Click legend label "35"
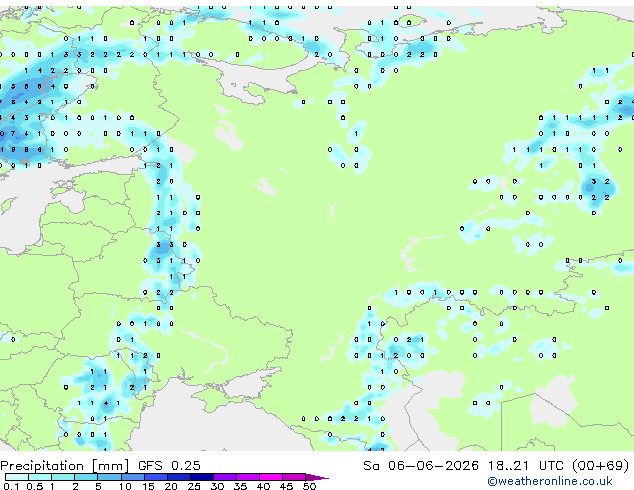 [x=241, y=486]
